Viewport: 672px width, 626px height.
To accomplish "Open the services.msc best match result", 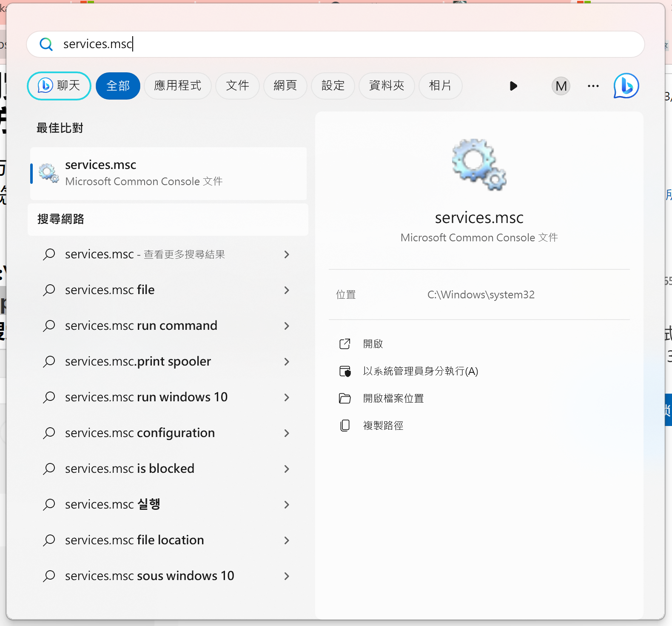I will (168, 173).
